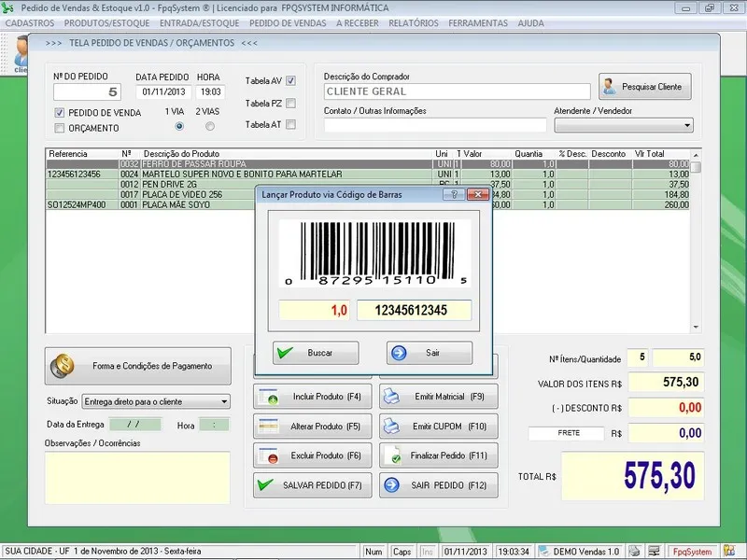Open the FERRAMENTAS menu
This screenshot has width=747, height=560.
click(478, 22)
